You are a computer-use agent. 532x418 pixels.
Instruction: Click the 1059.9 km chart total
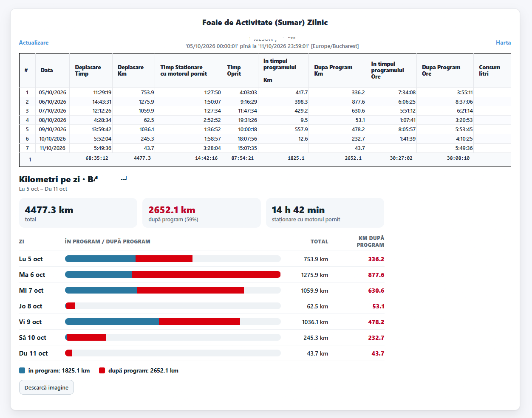[314, 291]
